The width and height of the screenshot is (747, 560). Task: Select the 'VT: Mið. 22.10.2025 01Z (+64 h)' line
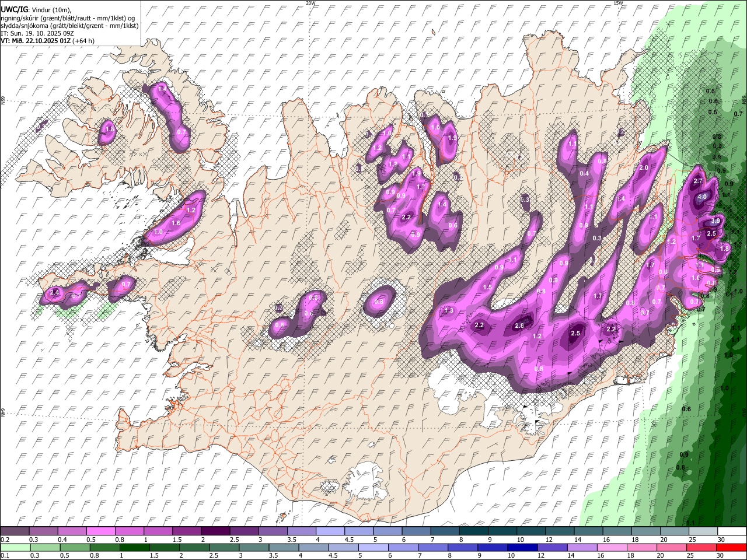coord(48,41)
